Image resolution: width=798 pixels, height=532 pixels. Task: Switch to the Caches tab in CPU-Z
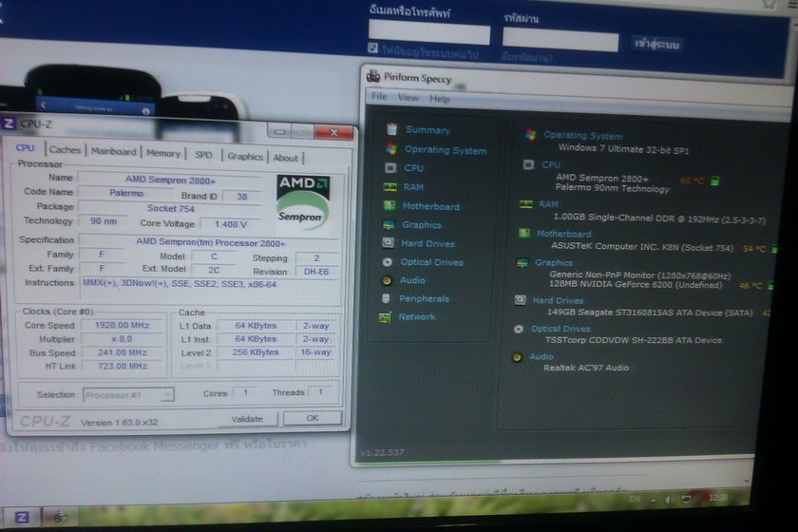click(65, 150)
